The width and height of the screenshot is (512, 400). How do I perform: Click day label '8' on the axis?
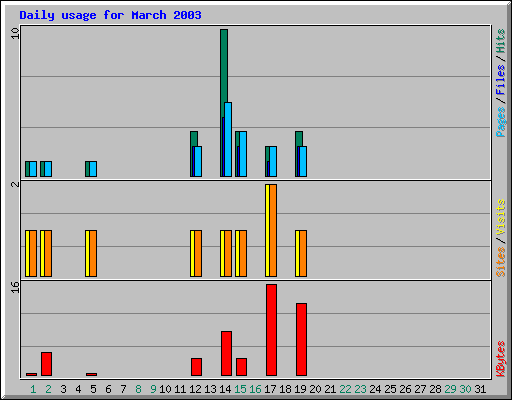138,389
